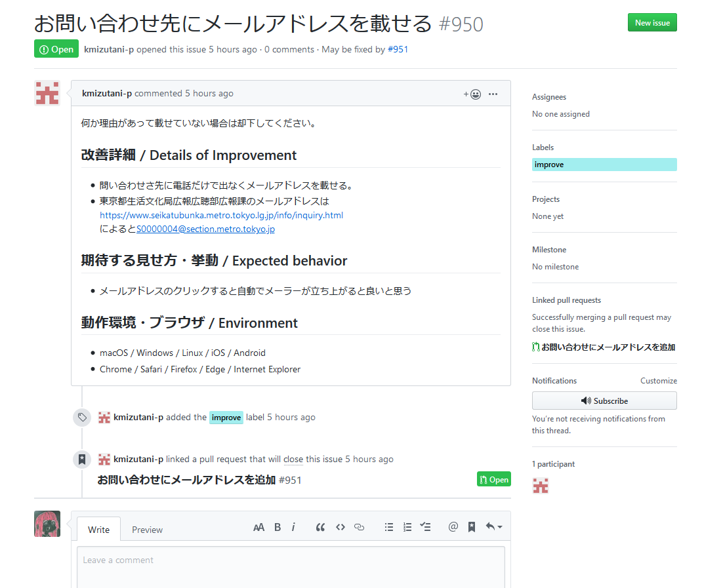702x588 pixels.
Task: Click the Labels sidebar heading
Action: [x=543, y=147]
